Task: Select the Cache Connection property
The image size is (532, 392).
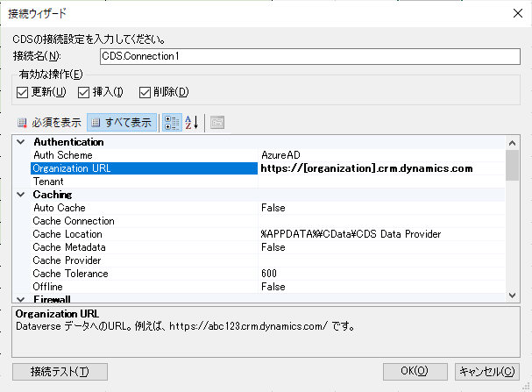Action: pos(145,221)
